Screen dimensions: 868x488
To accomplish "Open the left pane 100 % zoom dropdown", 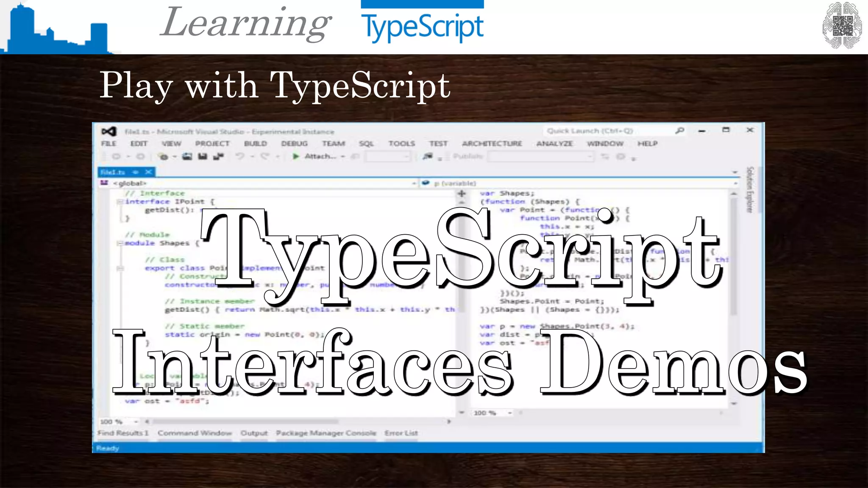I will point(136,422).
